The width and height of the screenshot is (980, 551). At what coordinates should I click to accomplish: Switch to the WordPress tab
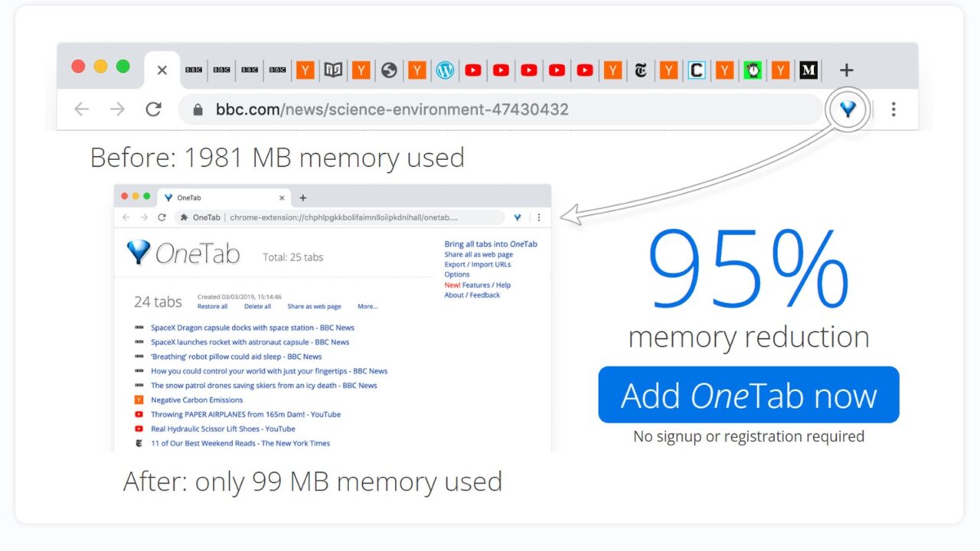coord(445,70)
